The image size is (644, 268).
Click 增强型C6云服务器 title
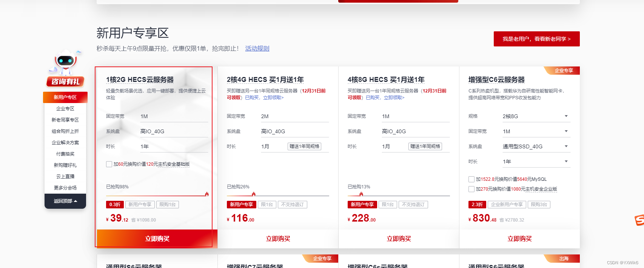point(497,80)
